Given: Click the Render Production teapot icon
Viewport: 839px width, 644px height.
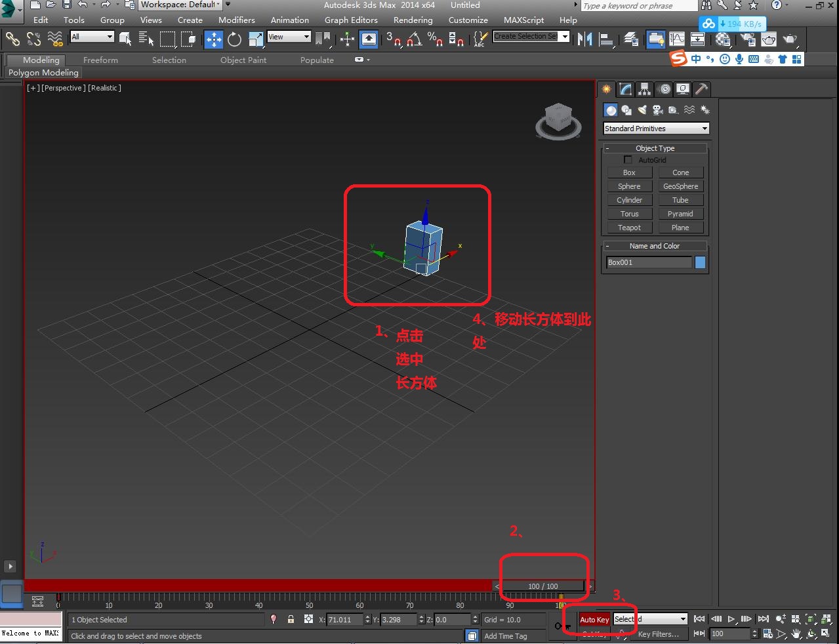Looking at the screenshot, I should (790, 39).
